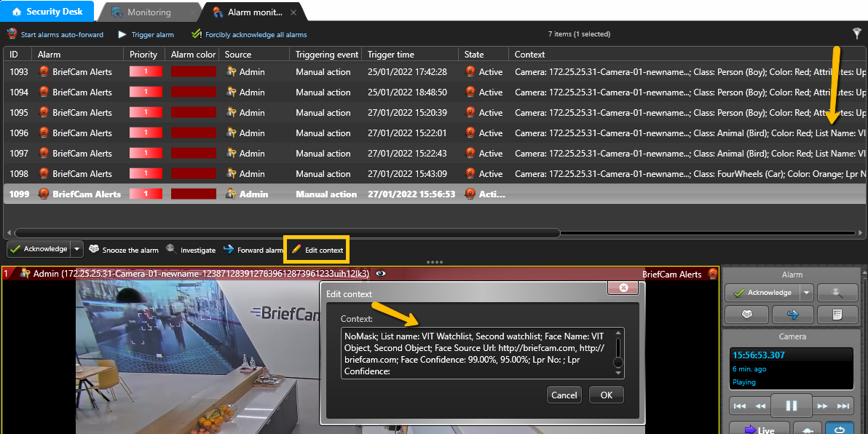Sort by the Priority column header
This screenshot has width=868, height=434.
[x=144, y=54]
